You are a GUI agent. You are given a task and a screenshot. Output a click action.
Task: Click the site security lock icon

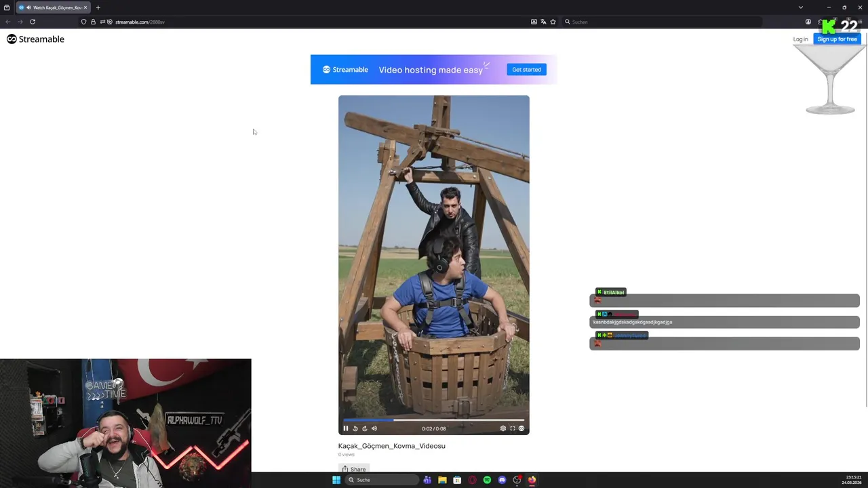pyautogui.click(x=93, y=22)
